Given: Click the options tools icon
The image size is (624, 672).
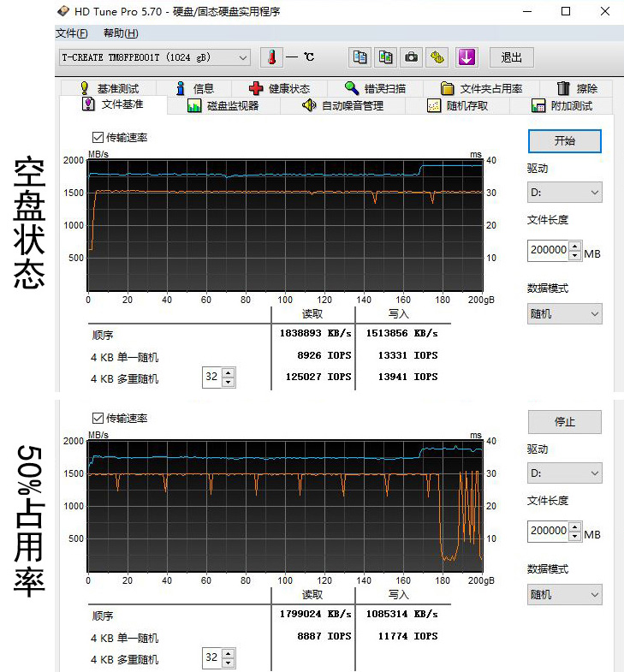Looking at the screenshot, I should tap(437, 57).
